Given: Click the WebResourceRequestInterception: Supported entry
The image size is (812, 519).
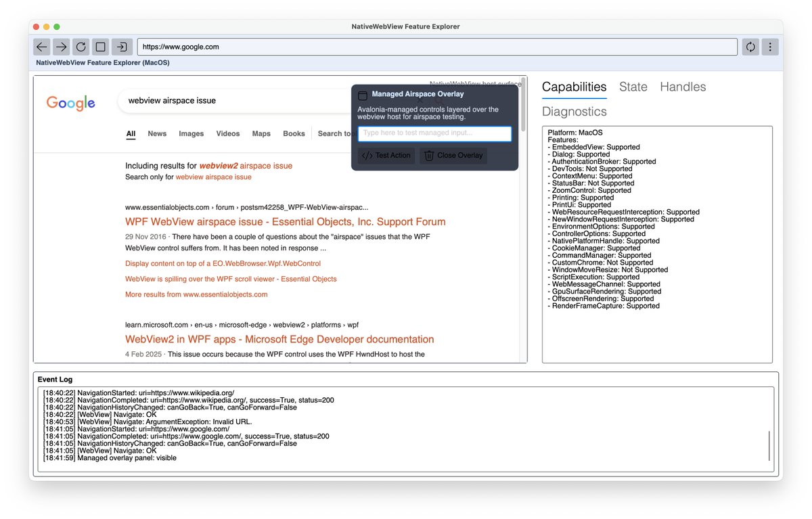Looking at the screenshot, I should tap(623, 212).
